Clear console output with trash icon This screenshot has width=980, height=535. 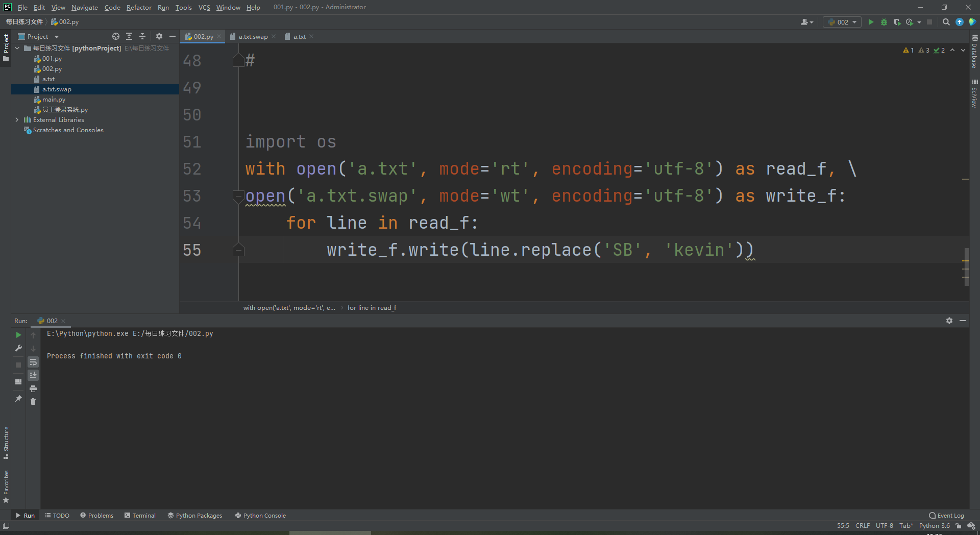point(33,402)
